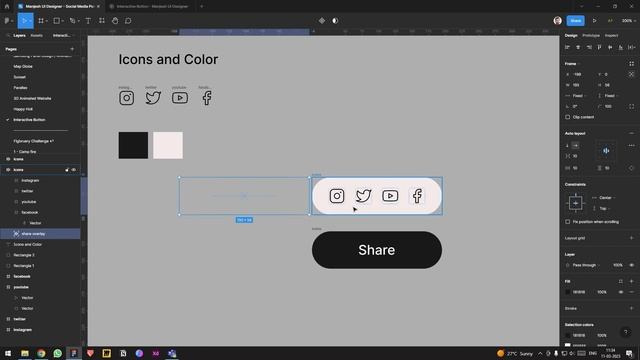The height and width of the screenshot is (360, 640).
Task: Open the Resources tool
Action: 102,21
